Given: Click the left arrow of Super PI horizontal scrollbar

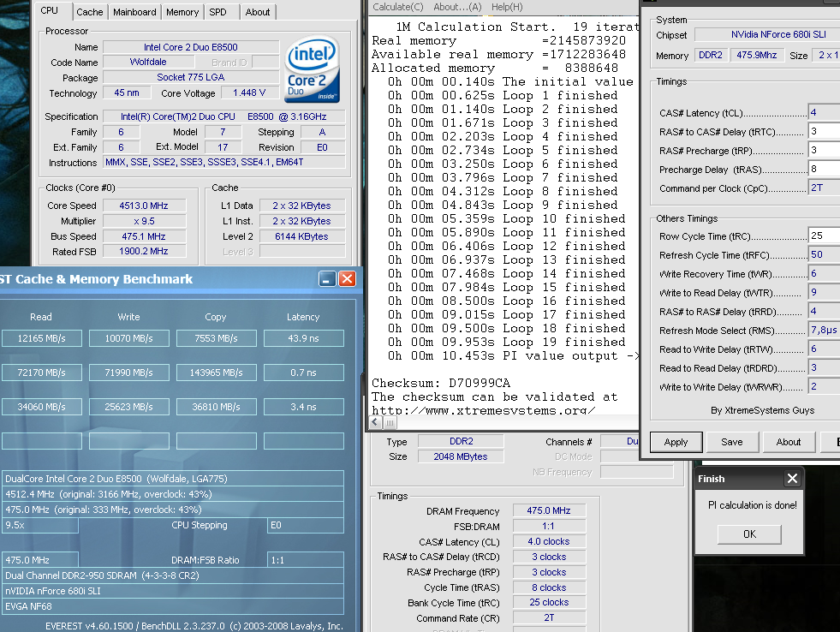Looking at the screenshot, I should [x=375, y=422].
